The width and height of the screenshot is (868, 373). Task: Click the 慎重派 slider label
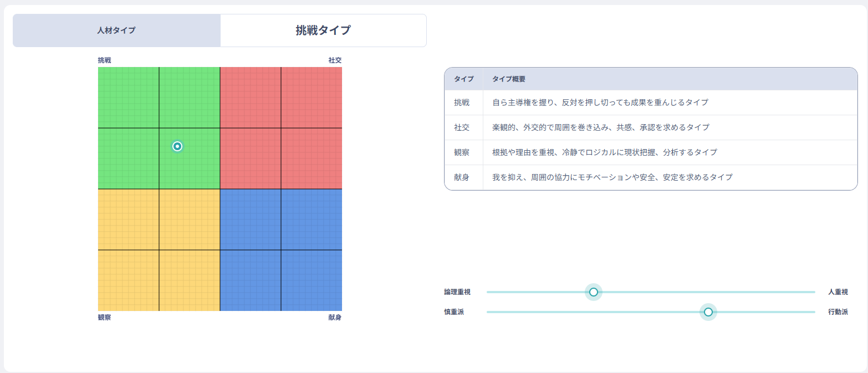[454, 312]
